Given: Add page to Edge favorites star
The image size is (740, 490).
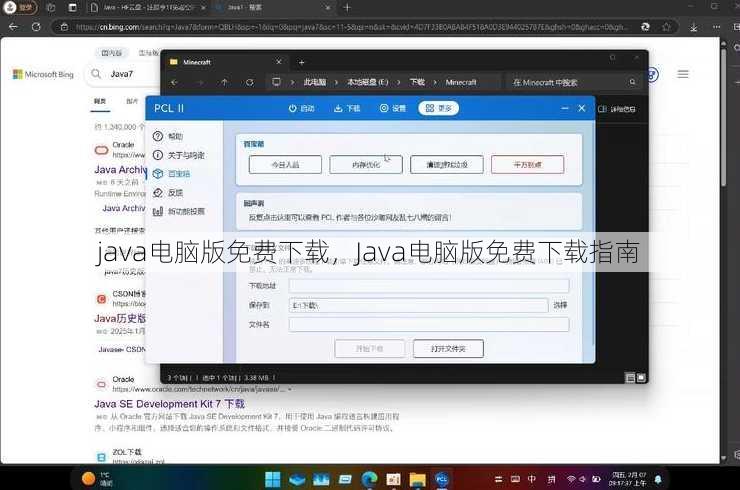Looking at the screenshot, I should click(x=666, y=27).
